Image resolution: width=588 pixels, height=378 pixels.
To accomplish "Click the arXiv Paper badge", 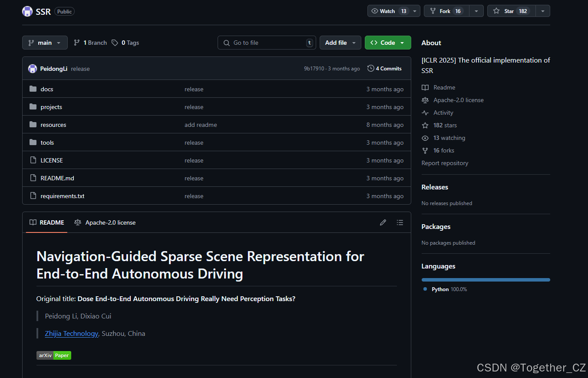I will point(54,355).
